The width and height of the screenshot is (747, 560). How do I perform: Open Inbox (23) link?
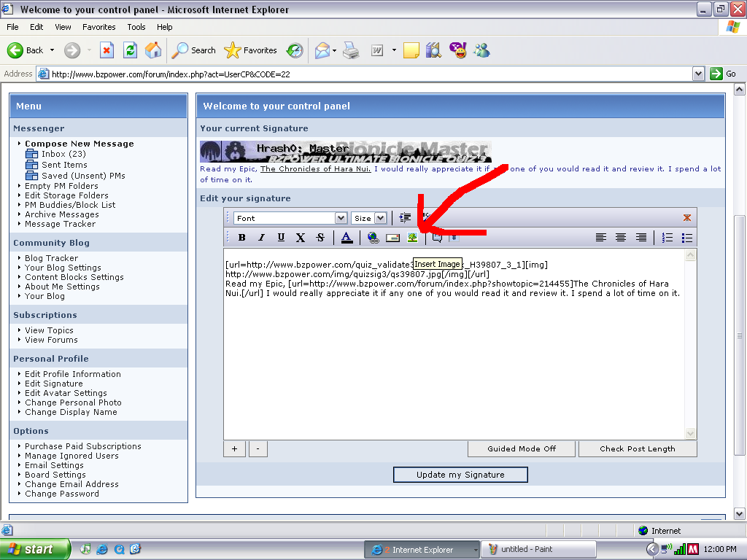click(x=63, y=154)
